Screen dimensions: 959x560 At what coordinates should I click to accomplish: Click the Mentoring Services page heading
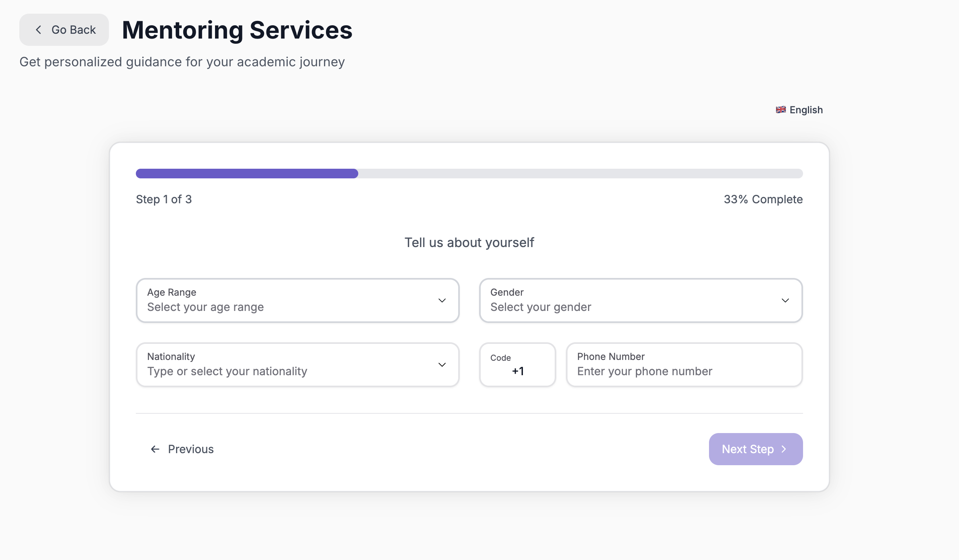coord(237,30)
